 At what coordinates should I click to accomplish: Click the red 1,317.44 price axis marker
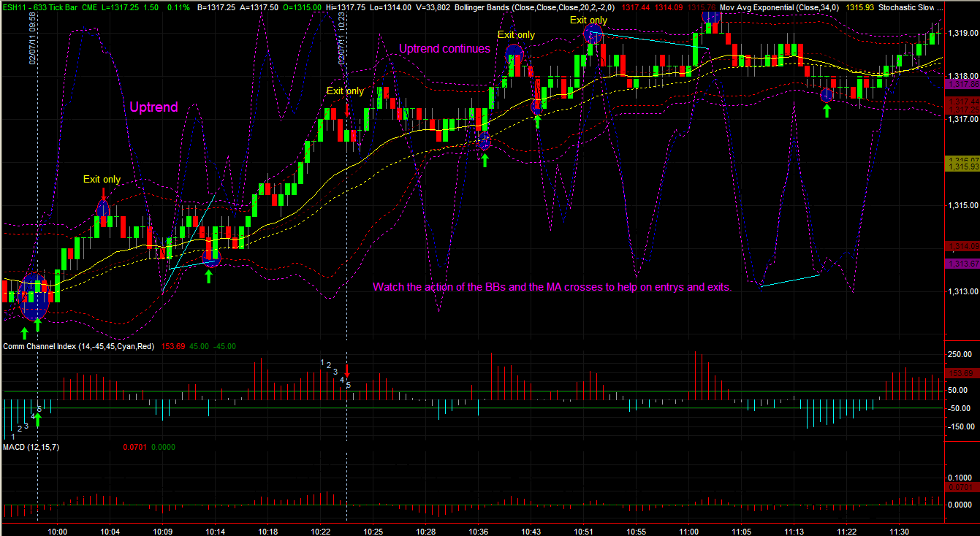coord(962,101)
